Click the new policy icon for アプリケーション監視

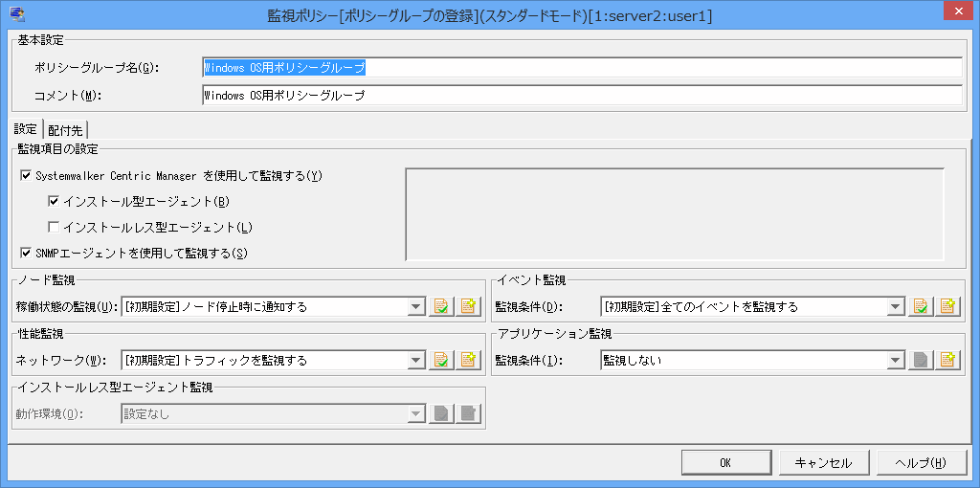pos(947,360)
